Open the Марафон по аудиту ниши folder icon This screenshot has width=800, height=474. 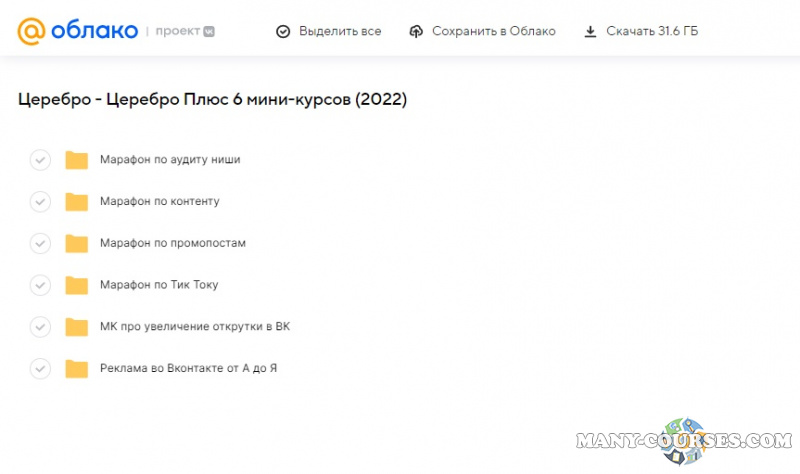click(x=77, y=160)
